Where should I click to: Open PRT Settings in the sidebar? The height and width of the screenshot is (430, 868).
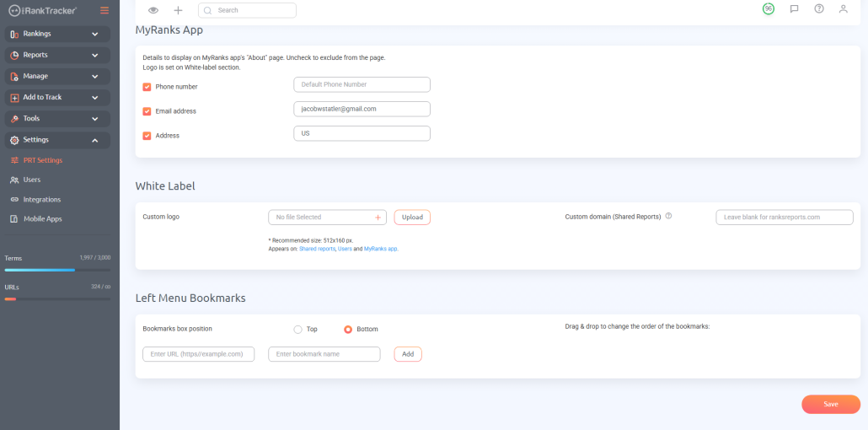coord(43,161)
